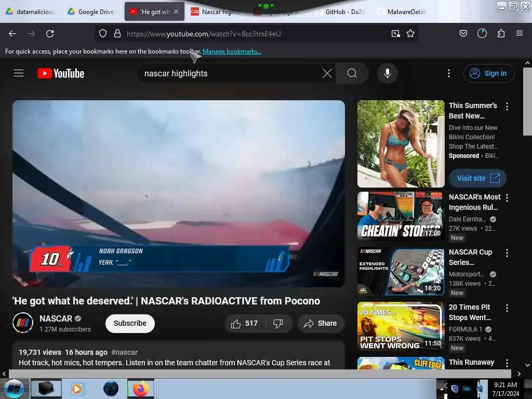Open Cheatin' Stories video thumbnail
532x399 pixels.
click(401, 216)
